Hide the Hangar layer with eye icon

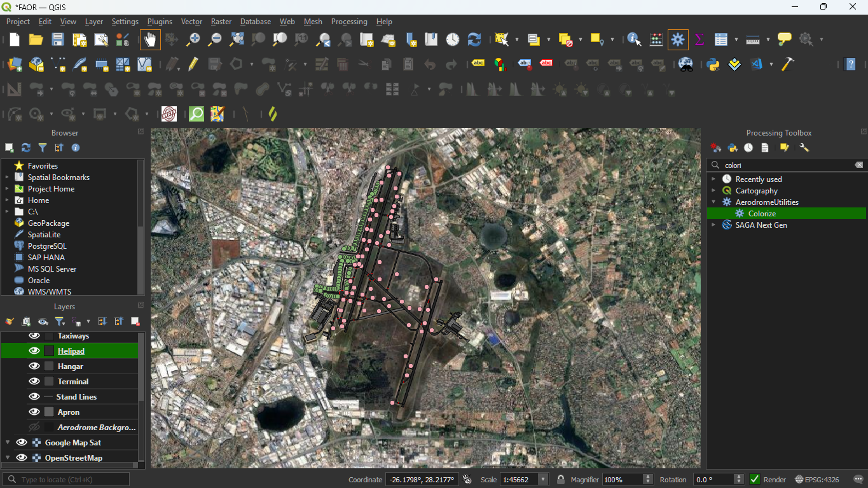[x=34, y=366]
